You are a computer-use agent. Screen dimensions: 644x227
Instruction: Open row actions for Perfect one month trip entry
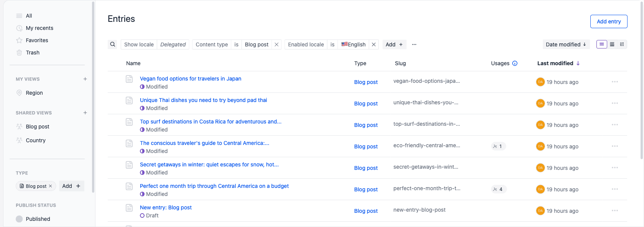(615, 189)
